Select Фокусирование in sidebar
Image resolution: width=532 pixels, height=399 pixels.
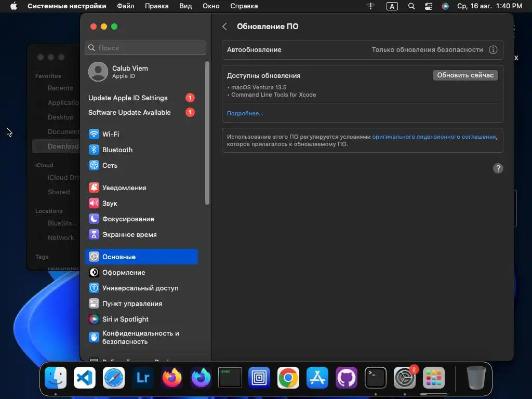point(141,219)
